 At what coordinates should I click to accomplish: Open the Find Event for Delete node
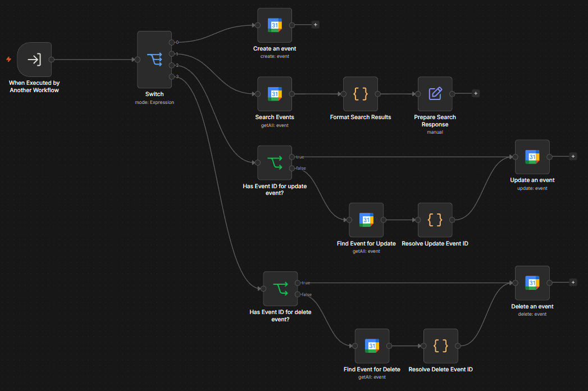tap(372, 346)
